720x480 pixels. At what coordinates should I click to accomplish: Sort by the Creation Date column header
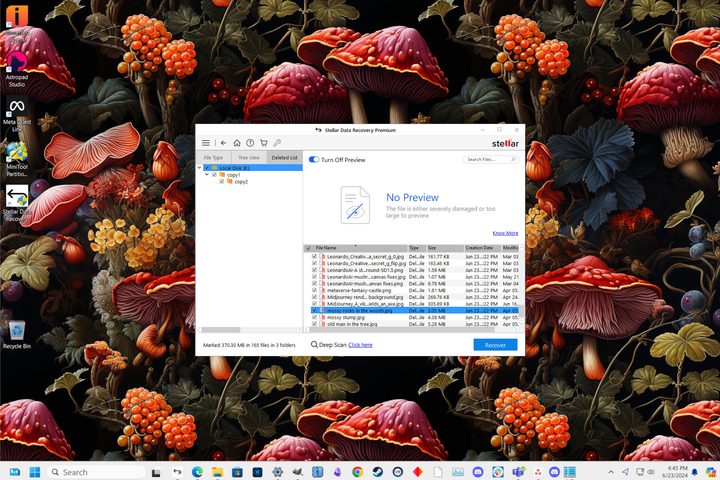(482, 248)
